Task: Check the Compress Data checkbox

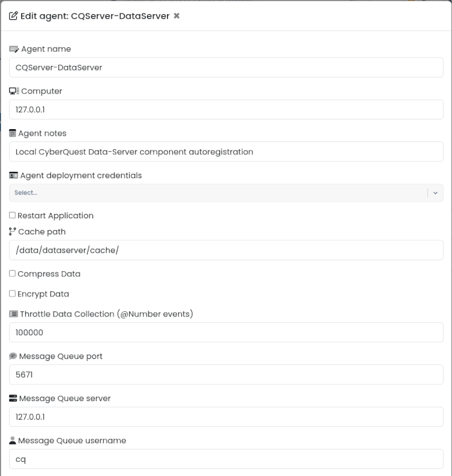Action: 12,273
